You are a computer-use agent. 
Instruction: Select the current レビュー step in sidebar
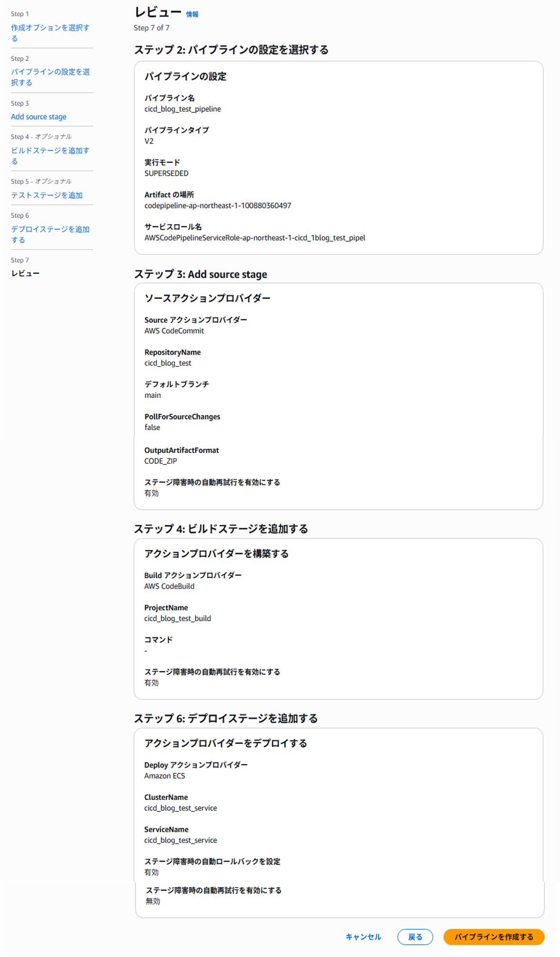click(x=25, y=274)
